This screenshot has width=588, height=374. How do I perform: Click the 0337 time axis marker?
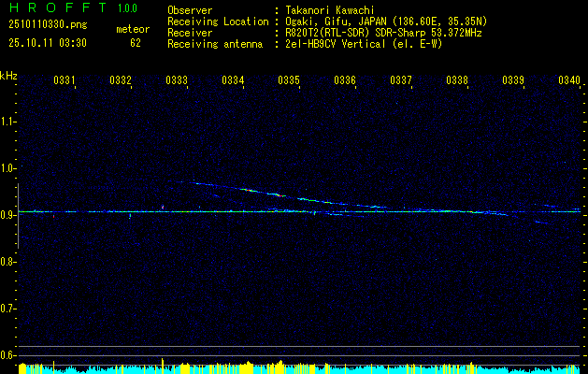(401, 80)
